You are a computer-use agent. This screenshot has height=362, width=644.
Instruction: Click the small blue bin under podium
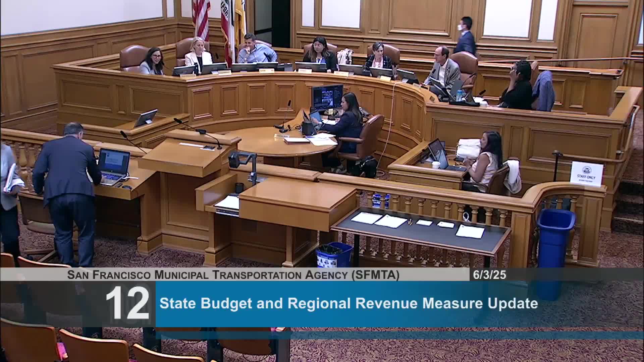[334, 255]
